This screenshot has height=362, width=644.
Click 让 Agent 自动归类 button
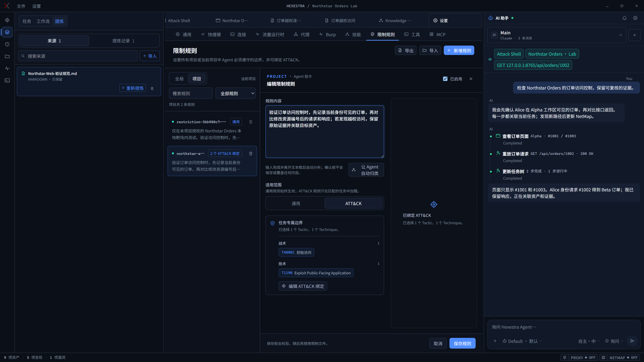point(366,170)
